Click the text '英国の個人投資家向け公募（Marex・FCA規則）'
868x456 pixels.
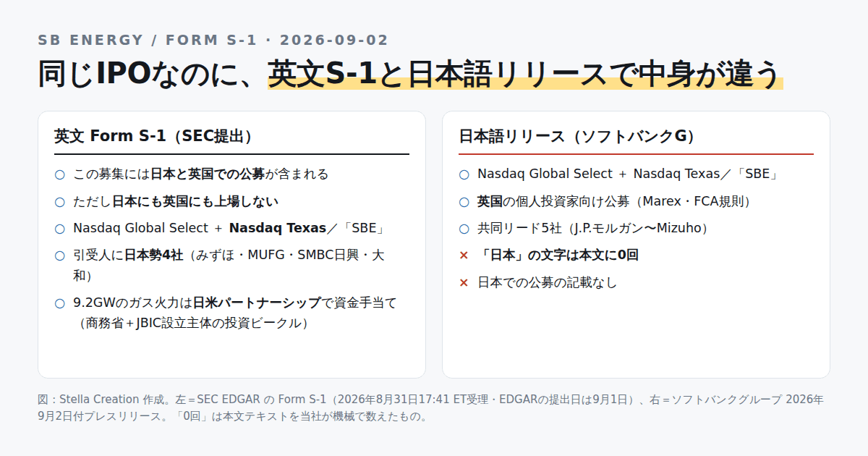tap(618, 201)
